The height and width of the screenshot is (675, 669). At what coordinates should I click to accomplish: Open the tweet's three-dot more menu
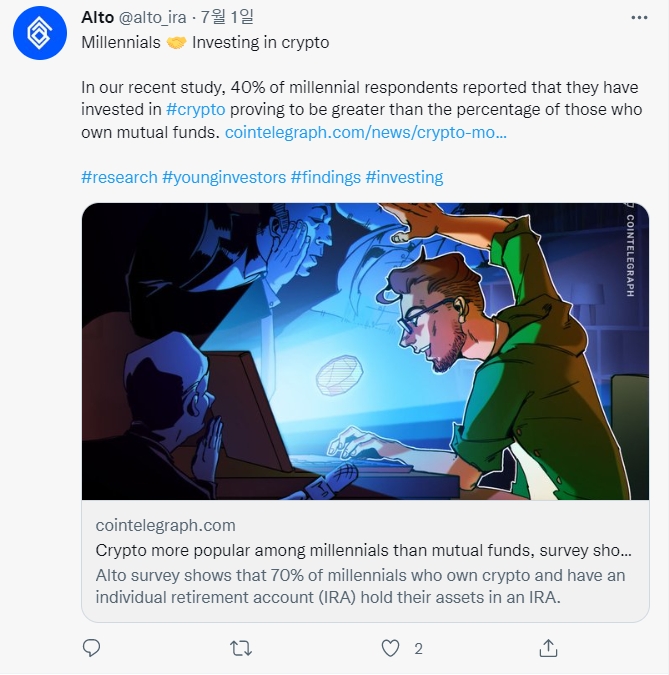[639, 19]
